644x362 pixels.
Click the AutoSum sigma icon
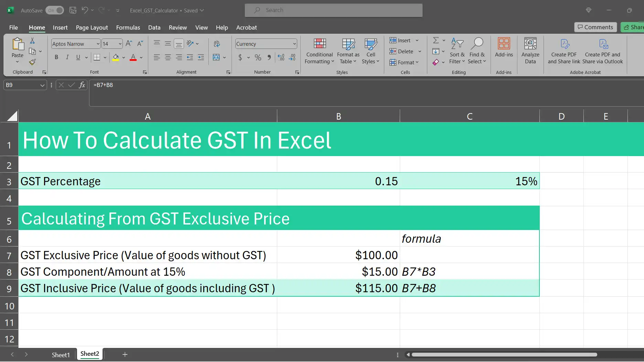[x=436, y=40]
